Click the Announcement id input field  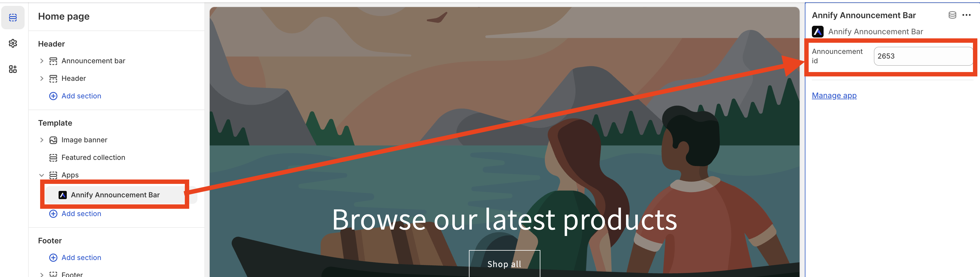click(923, 56)
